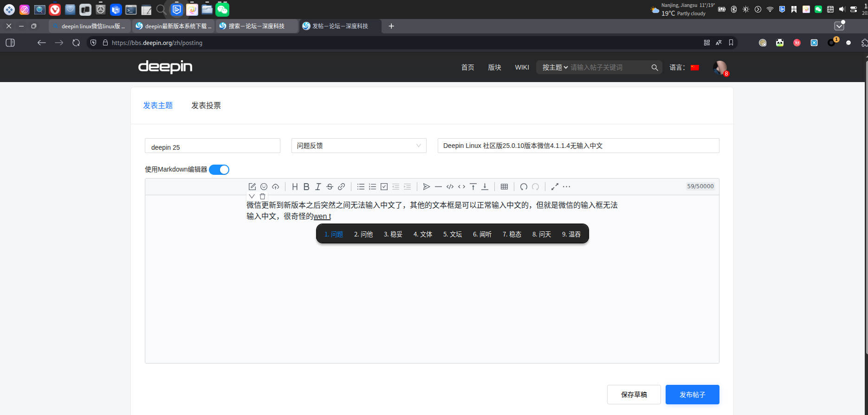Go back with the browser back arrow
This screenshot has height=415, width=868.
[42, 43]
